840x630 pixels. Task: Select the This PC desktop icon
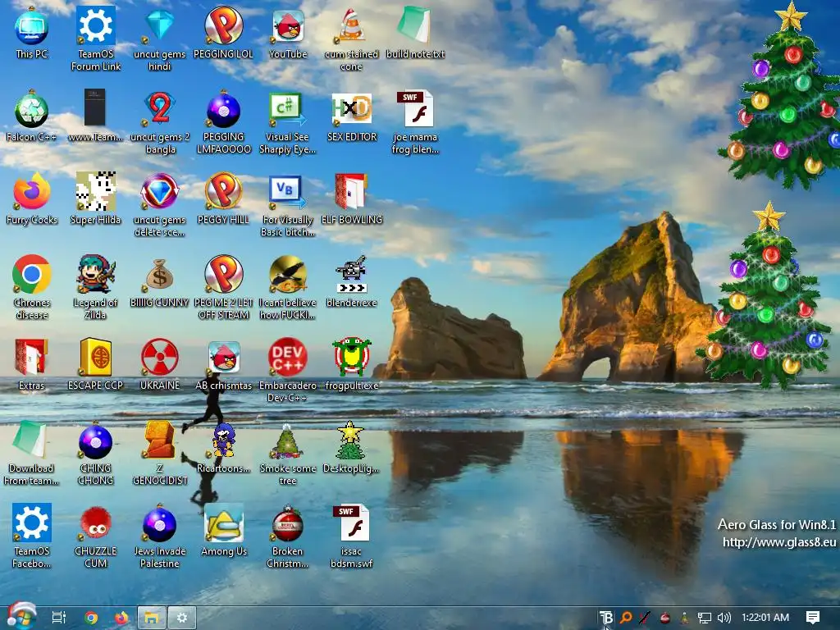pyautogui.click(x=32, y=32)
